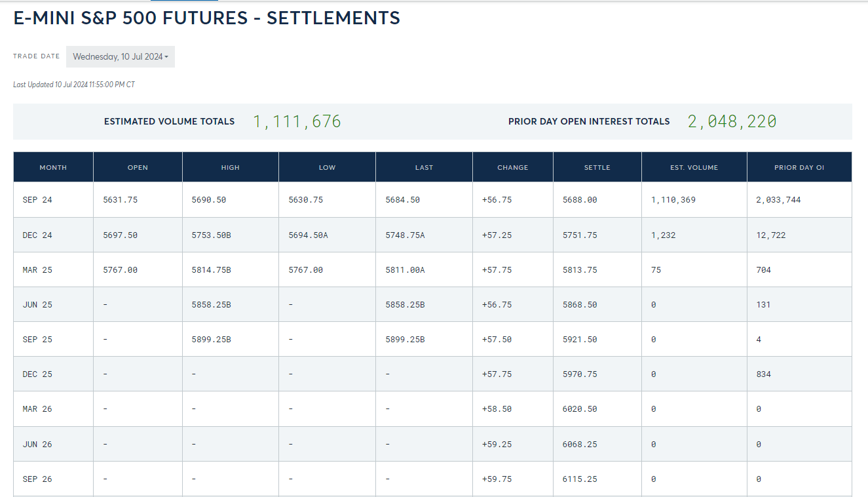
Task: Click settle price 6115.25
Action: click(580, 479)
